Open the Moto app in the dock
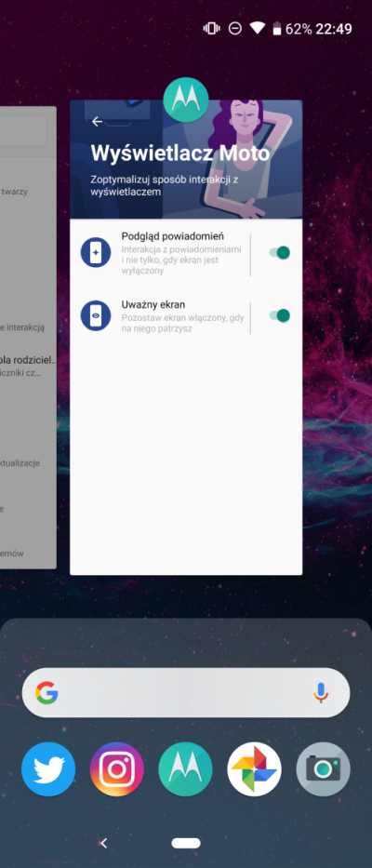 (185, 768)
